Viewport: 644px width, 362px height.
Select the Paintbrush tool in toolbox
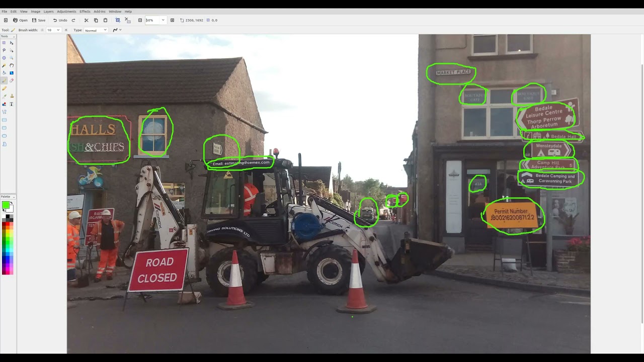pyautogui.click(x=4, y=80)
